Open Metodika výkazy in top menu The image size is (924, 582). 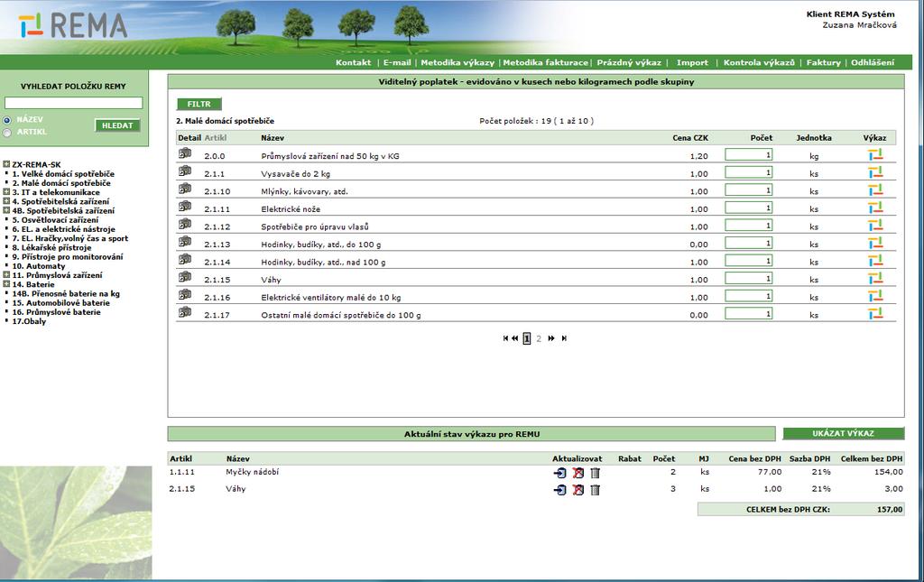(457, 62)
